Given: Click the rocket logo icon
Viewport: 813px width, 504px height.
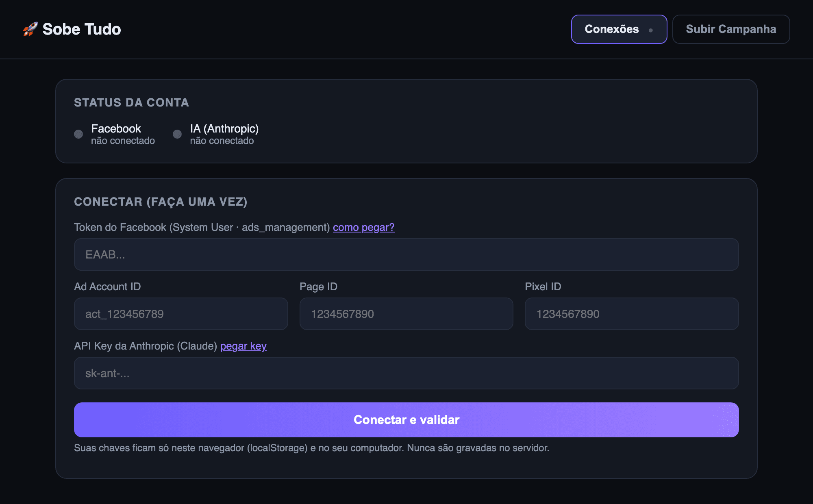Looking at the screenshot, I should [30, 29].
